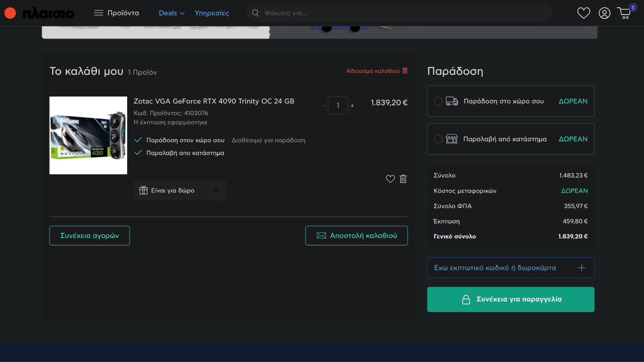644x362 pixels.
Task: Click the store pickup shop icon
Action: (x=452, y=139)
